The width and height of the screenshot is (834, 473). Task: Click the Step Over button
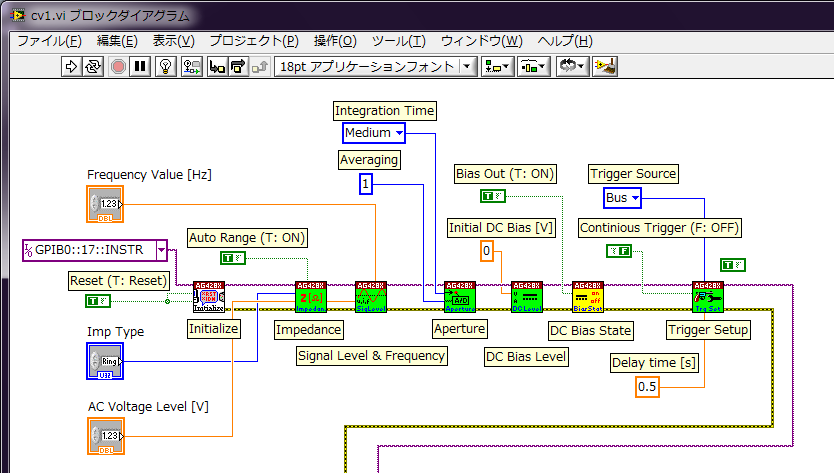click(238, 67)
